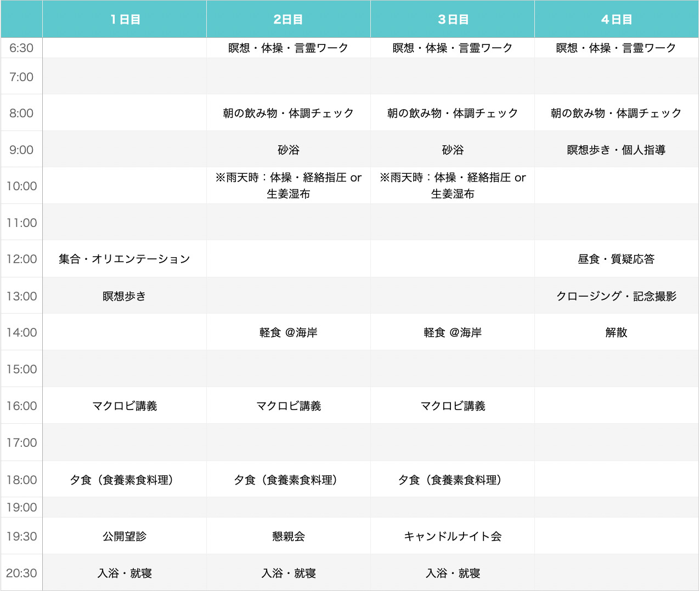This screenshot has width=700, height=591.
Task: Select the 瞑想歩き cell at 13:00
Action: (x=125, y=296)
